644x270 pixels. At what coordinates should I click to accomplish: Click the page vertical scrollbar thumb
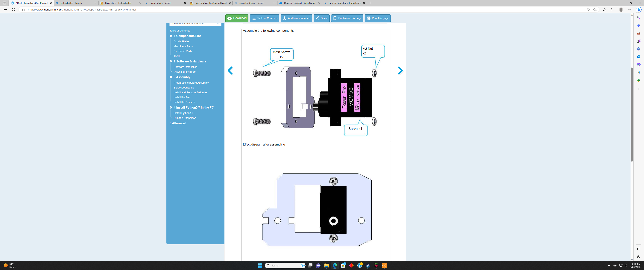pyautogui.click(x=632, y=114)
